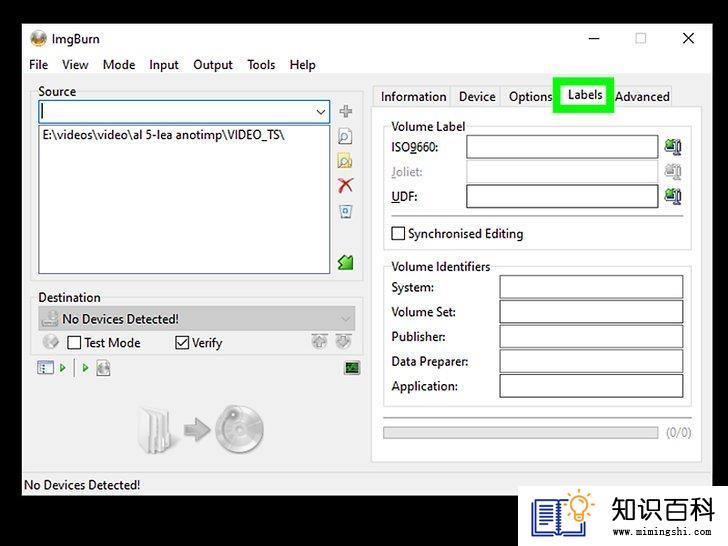The image size is (728, 546).
Task: Open the Output menu
Action: (213, 65)
